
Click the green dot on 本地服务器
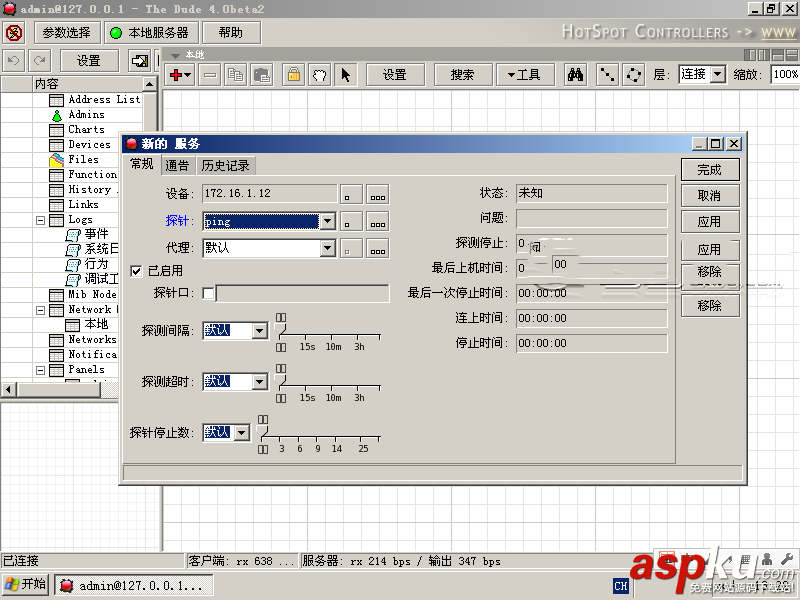(x=116, y=33)
